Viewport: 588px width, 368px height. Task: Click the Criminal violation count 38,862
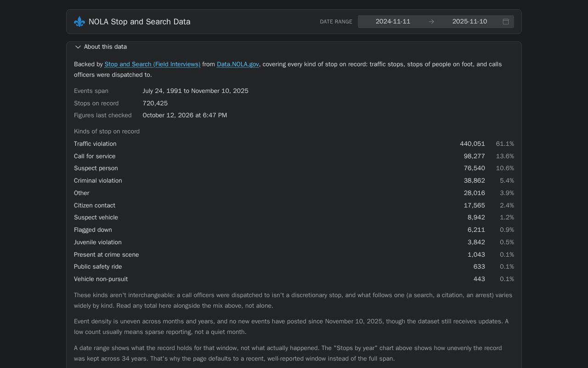pos(475,181)
